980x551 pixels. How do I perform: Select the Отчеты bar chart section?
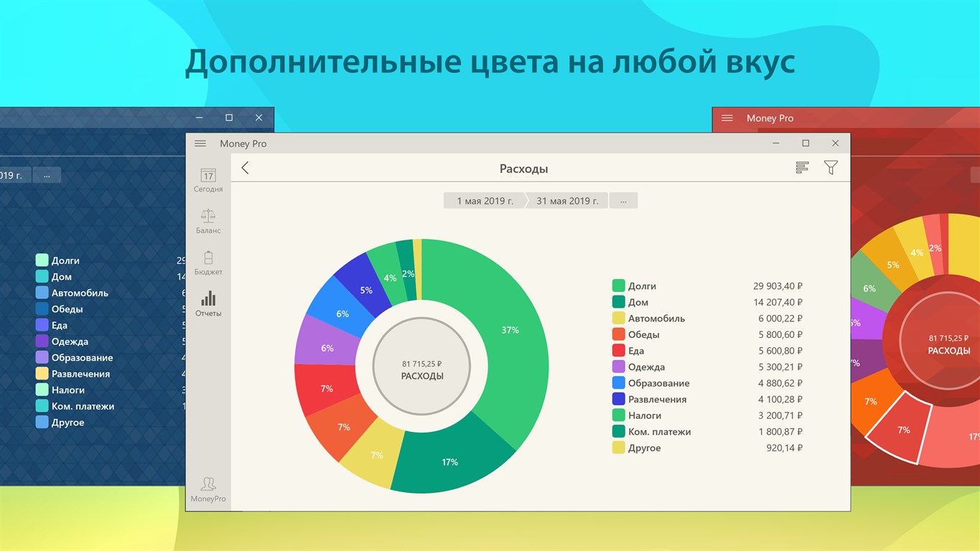coord(208,304)
